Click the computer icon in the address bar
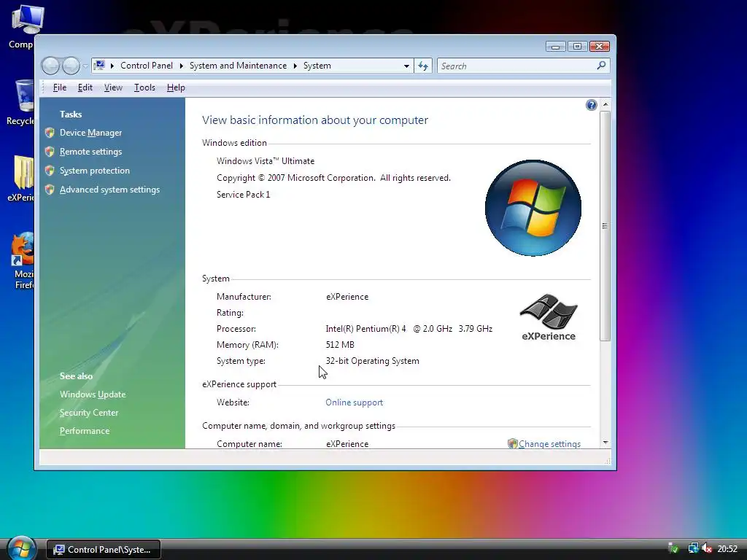Screen dimensions: 747x560 point(99,65)
